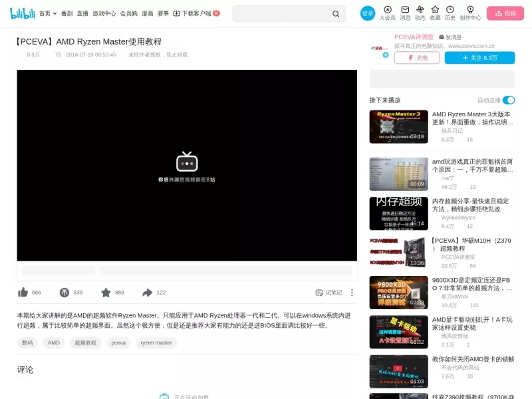The height and width of the screenshot is (399, 532).
Task: Click the www.pceva.com.cn text
Action: click(471, 46)
